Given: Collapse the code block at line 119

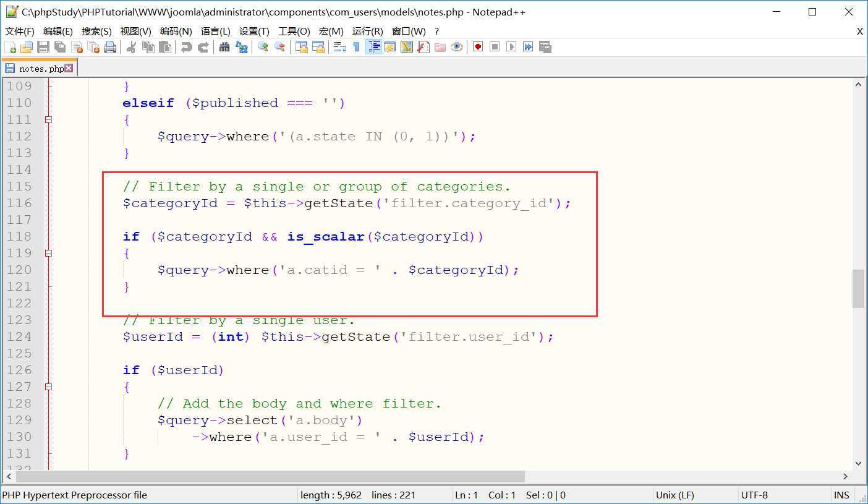Looking at the screenshot, I should [48, 253].
